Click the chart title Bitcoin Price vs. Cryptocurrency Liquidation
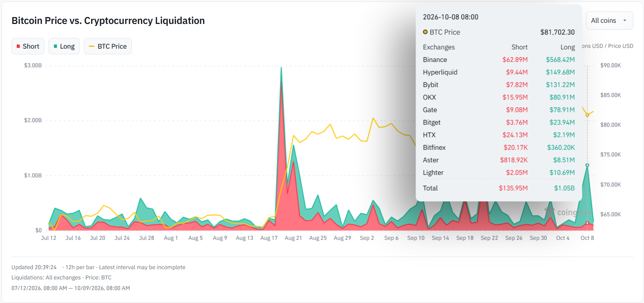Viewport: 644px width, 303px height. coord(108,21)
